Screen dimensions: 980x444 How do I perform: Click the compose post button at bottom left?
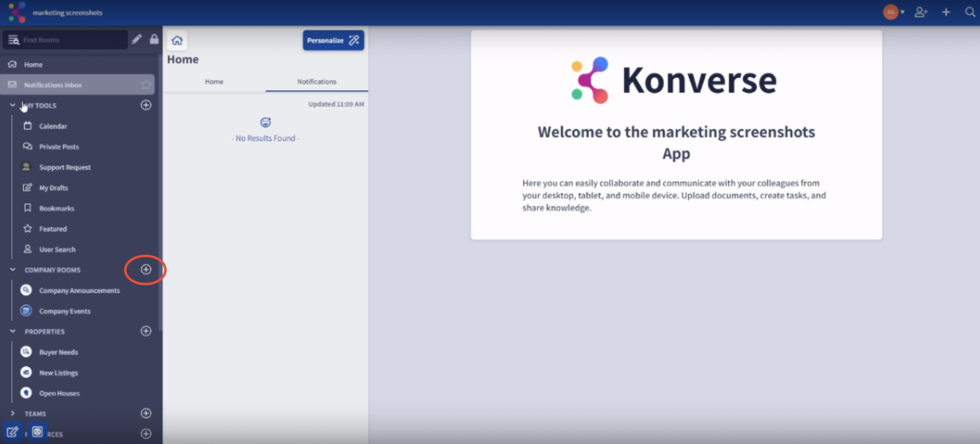[12, 431]
